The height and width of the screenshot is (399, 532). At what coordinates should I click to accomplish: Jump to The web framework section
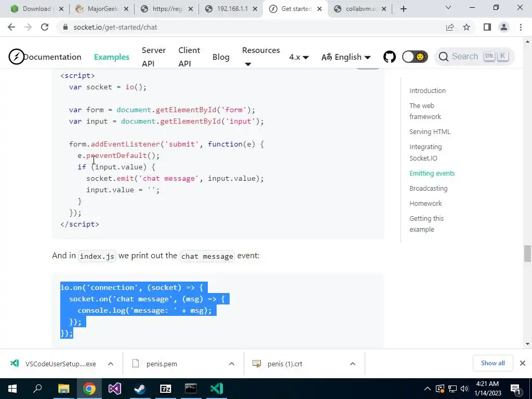425,111
